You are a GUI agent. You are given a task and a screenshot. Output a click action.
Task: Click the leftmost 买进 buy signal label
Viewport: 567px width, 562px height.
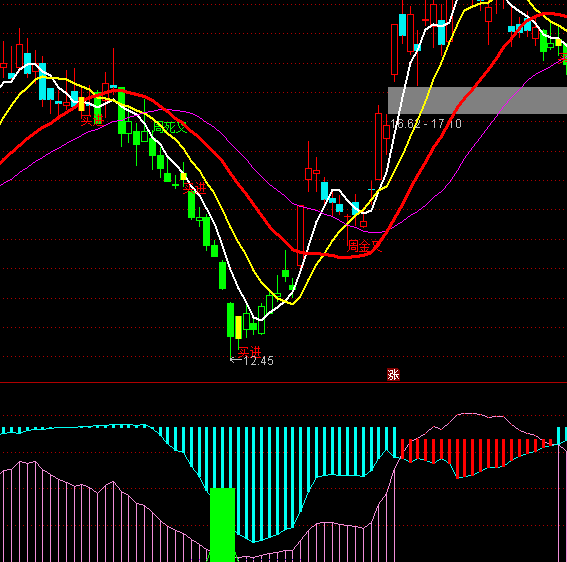pyautogui.click(x=92, y=120)
